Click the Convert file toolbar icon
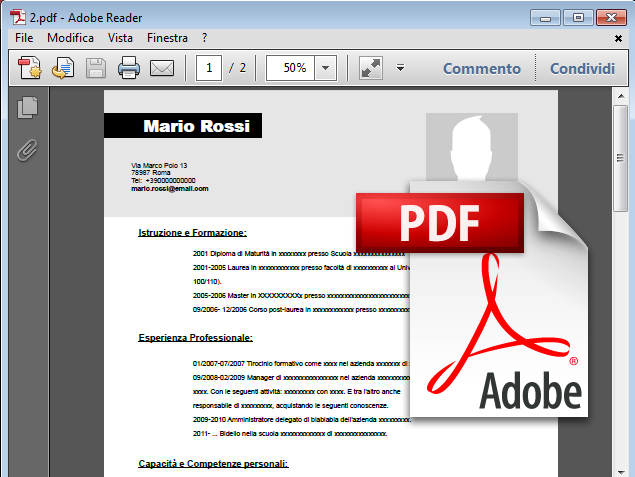This screenshot has height=477, width=635. (63, 68)
